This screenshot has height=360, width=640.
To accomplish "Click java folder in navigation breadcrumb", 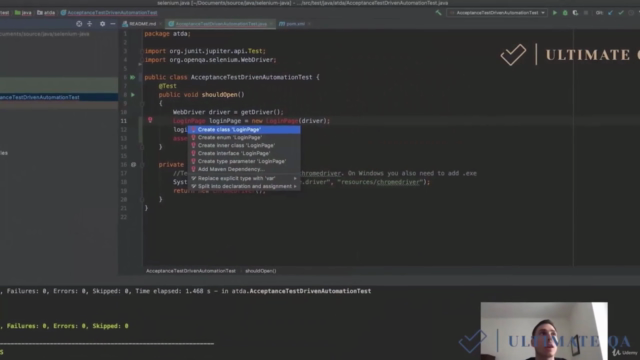I will coord(23,13).
